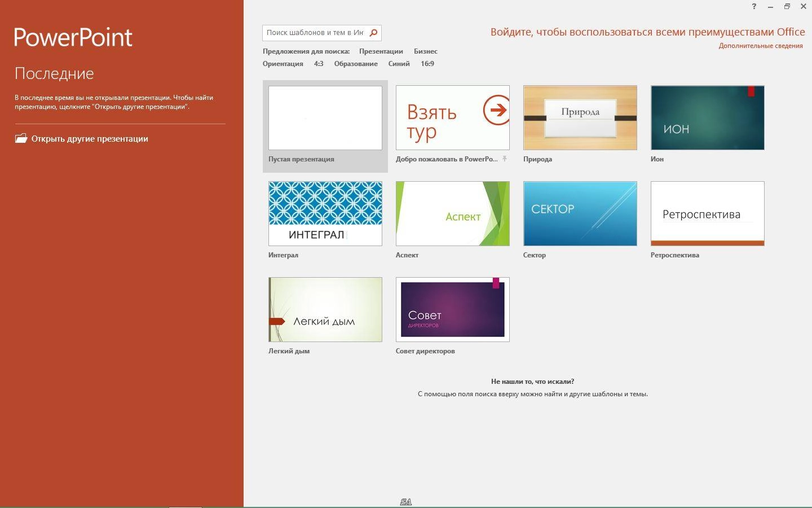The image size is (812, 508).
Task: Select the Ориентация search suggestion
Action: click(x=283, y=64)
